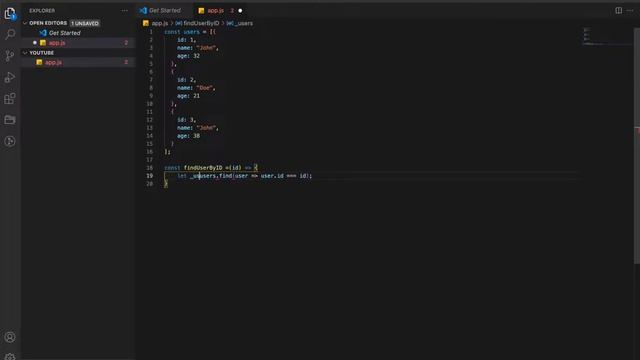Click VS Code icon beside Get Started entry
The image size is (640, 360).
point(43,33)
